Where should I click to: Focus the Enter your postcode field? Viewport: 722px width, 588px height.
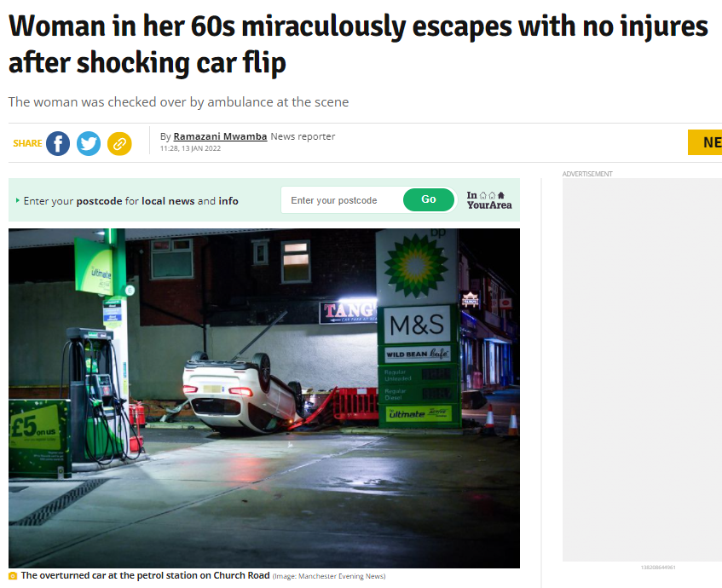[342, 200]
